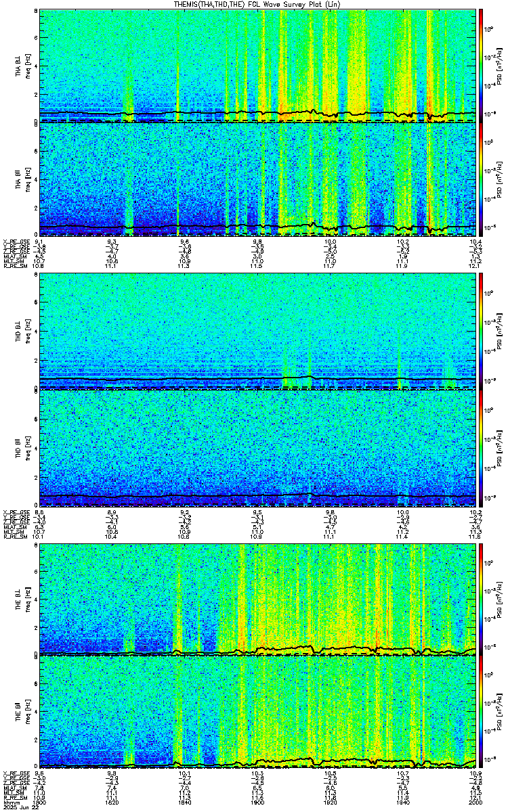Image resolution: width=508 pixels, height=812 pixels.
Task: Click the PSD color bar beside THD B-parallel
Action: 480,447
